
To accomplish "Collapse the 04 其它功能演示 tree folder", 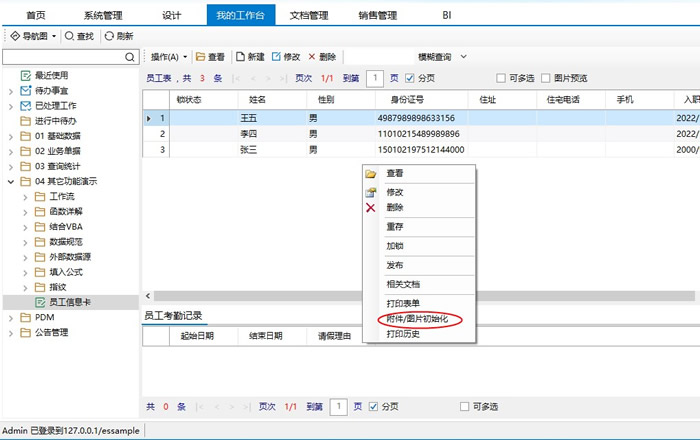I will (11, 182).
